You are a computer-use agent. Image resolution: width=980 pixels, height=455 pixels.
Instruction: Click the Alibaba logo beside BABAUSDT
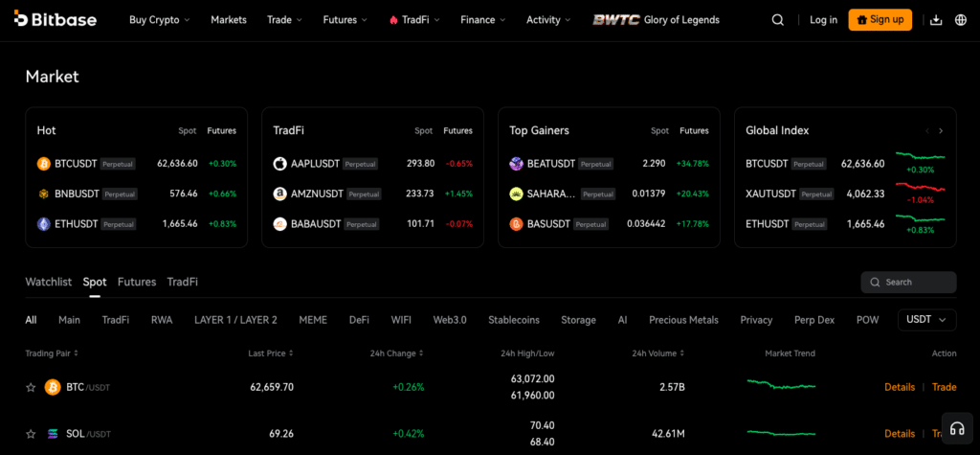pos(280,224)
